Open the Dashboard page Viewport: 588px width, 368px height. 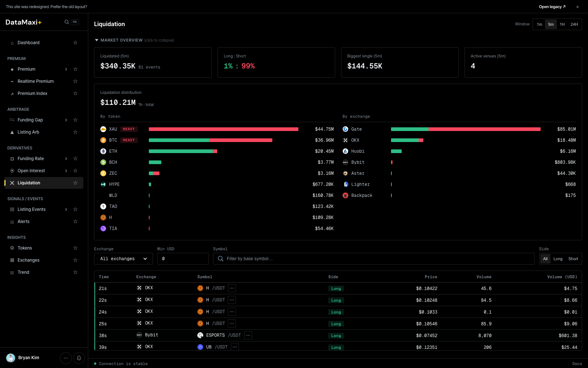[29, 43]
